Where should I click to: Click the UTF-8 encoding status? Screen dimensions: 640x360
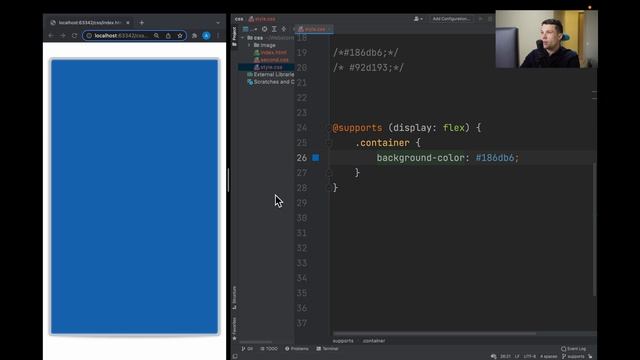point(529,356)
